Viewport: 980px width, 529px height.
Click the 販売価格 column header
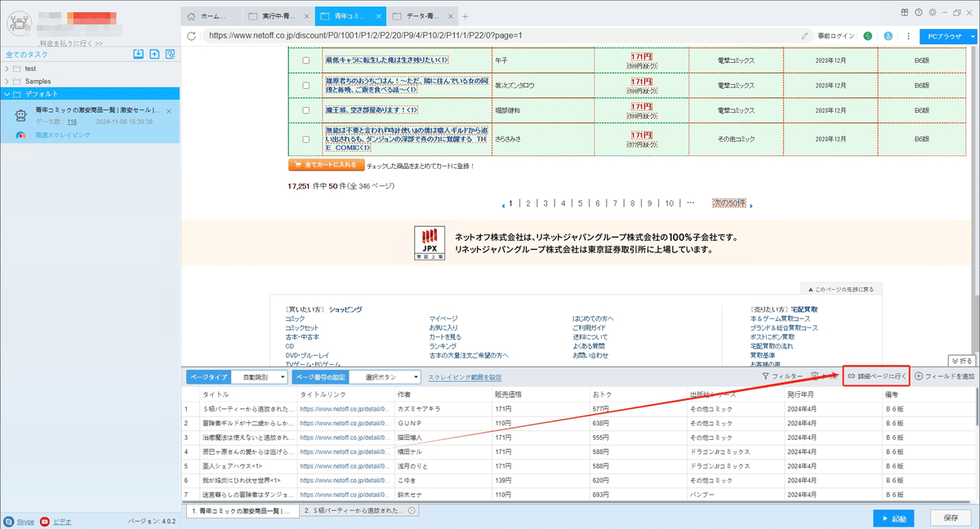pyautogui.click(x=509, y=395)
